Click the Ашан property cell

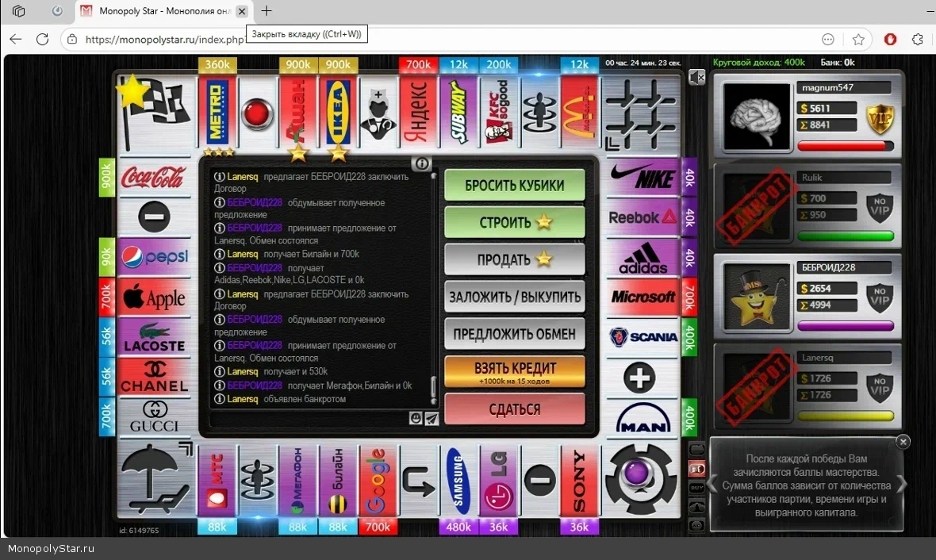(x=298, y=111)
